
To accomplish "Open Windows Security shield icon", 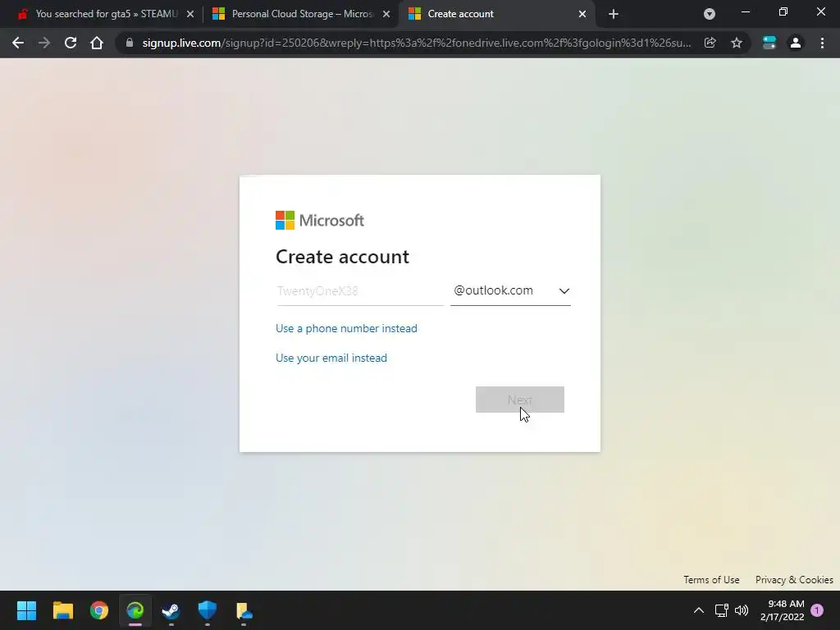I will pos(208,610).
